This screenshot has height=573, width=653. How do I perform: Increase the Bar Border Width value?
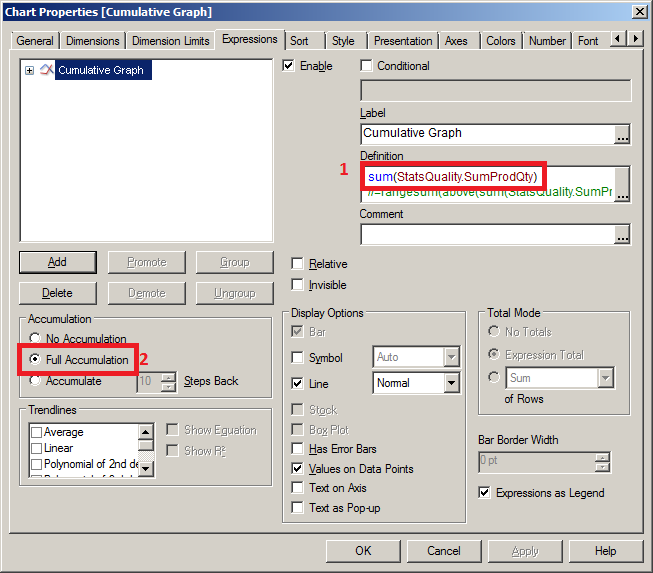[x=602, y=457]
